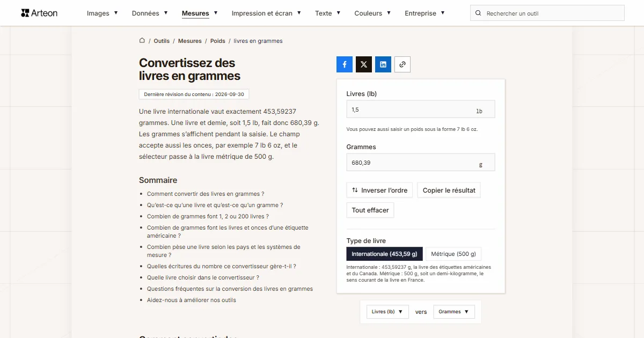Share the page on X
The height and width of the screenshot is (338, 644).
pos(364,64)
